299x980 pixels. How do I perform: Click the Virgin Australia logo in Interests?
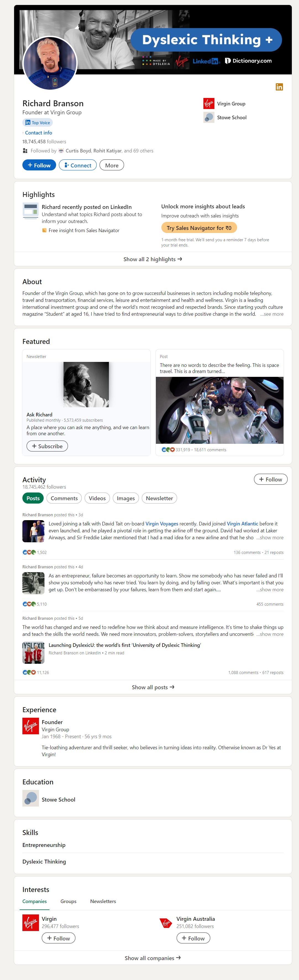tap(166, 922)
